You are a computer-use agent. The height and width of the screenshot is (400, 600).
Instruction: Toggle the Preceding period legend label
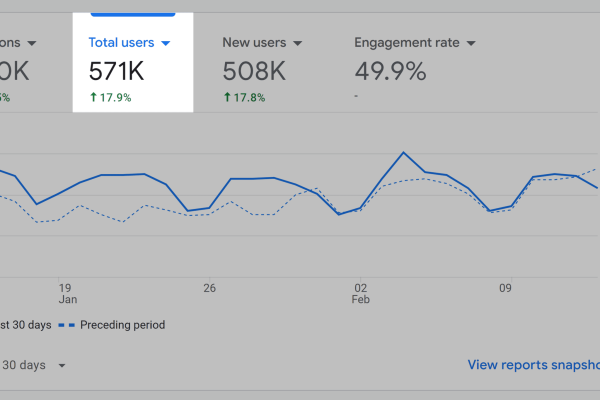[x=123, y=325]
